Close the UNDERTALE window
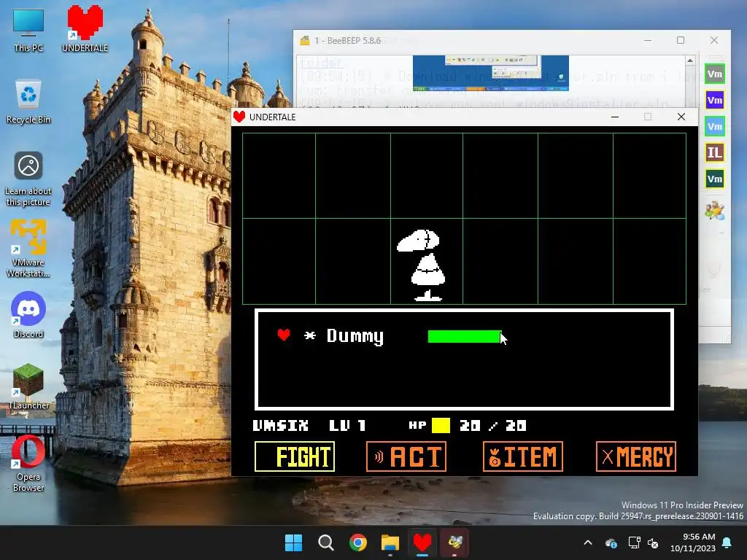This screenshot has height=560, width=747. point(681,117)
